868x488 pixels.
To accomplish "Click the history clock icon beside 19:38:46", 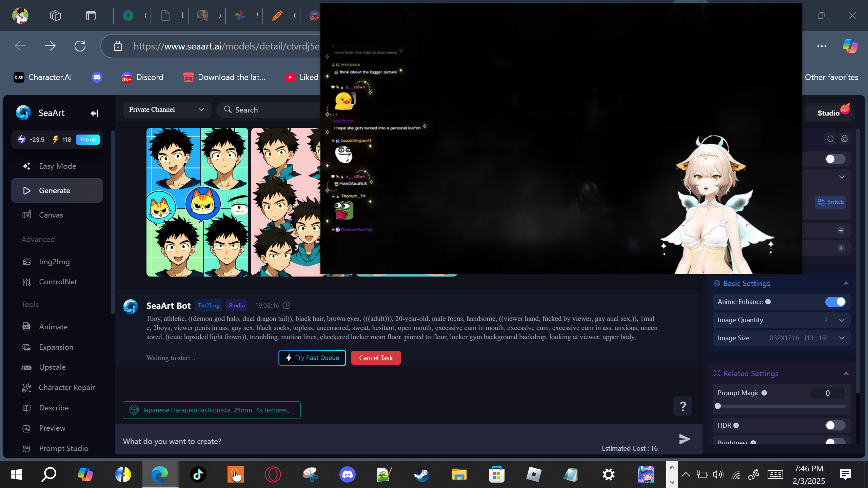I will tap(287, 305).
